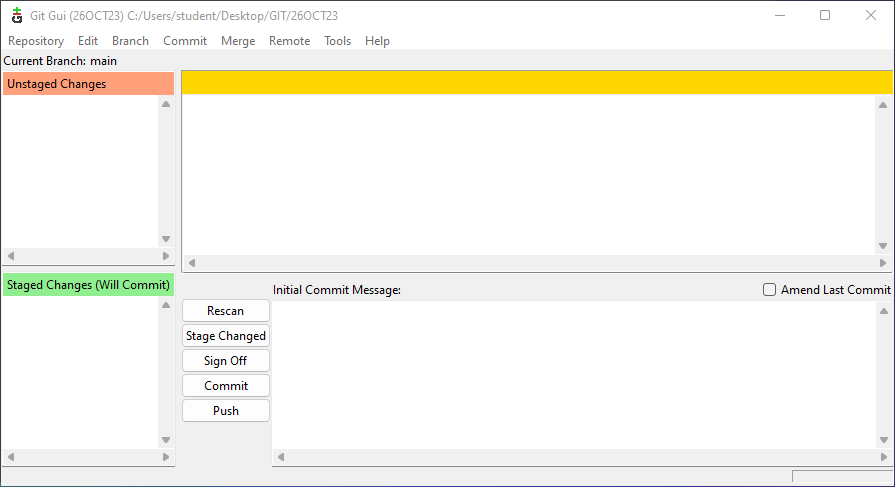Click right arrow of diff pane horizontal scrollbar
Viewport: 895px width, 487px height.
pyautogui.click(x=883, y=263)
